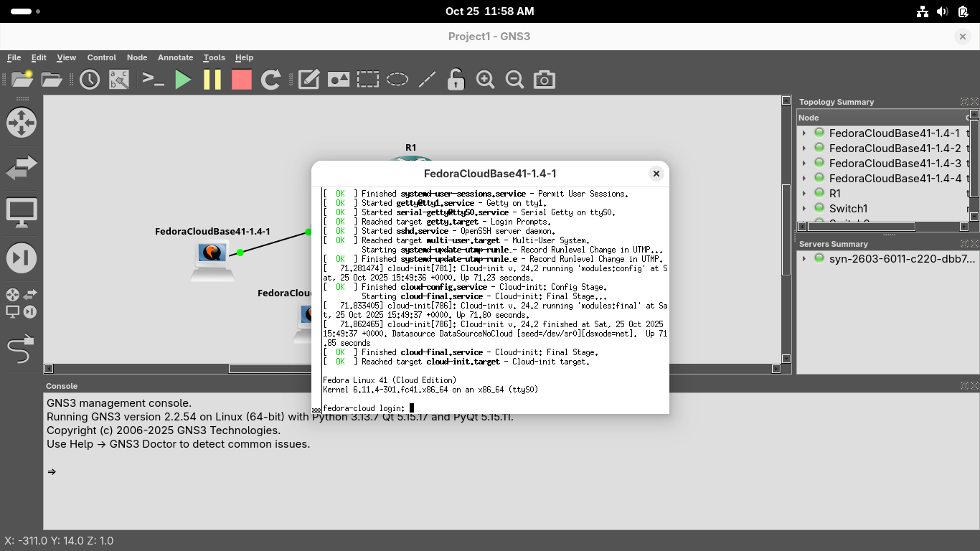
Task: Select the add a link cable tool
Action: pyautogui.click(x=22, y=349)
